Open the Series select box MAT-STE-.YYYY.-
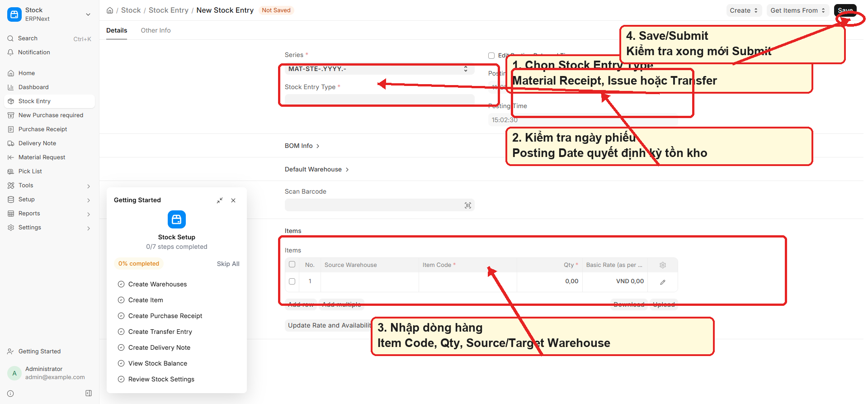The width and height of the screenshot is (868, 404). tap(380, 69)
